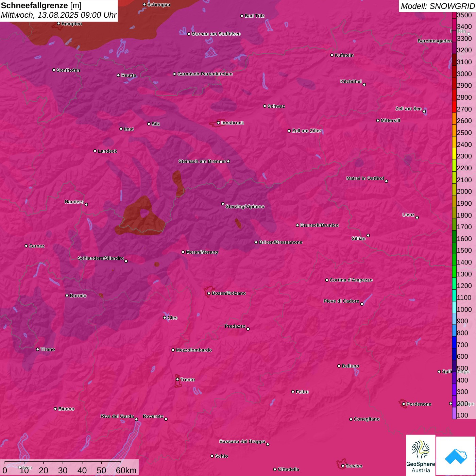Click the Schneefallgrenze [m] title
This screenshot has height=476, width=476.
pyautogui.click(x=41, y=5)
